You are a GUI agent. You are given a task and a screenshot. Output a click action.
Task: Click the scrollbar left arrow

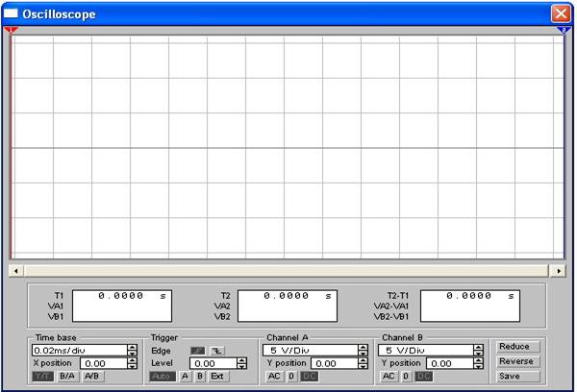(x=16, y=271)
